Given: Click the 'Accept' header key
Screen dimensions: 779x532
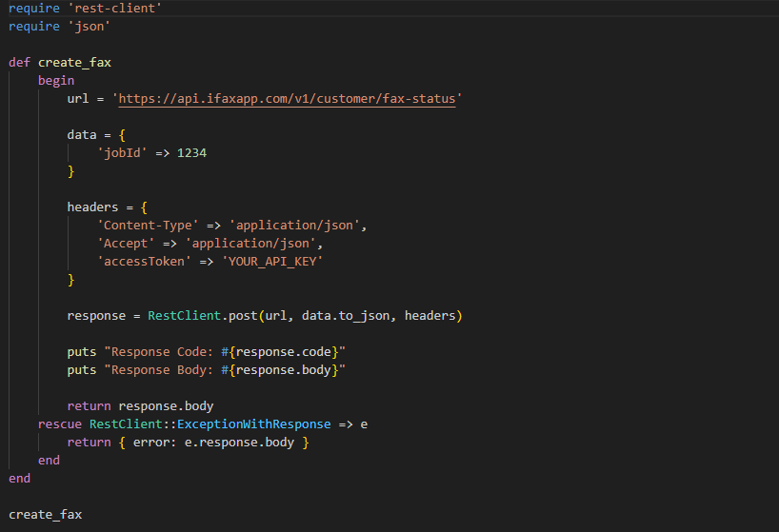Looking at the screenshot, I should (x=126, y=244).
